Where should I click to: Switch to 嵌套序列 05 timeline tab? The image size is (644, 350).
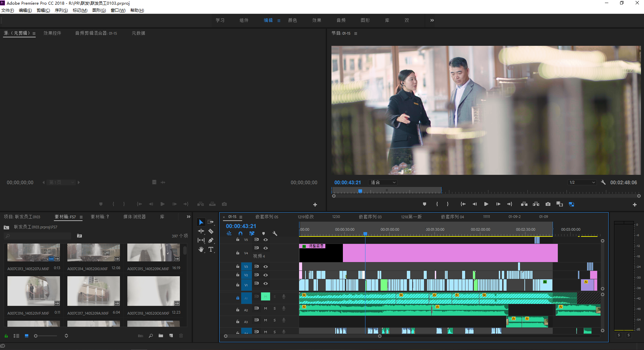[x=267, y=217]
